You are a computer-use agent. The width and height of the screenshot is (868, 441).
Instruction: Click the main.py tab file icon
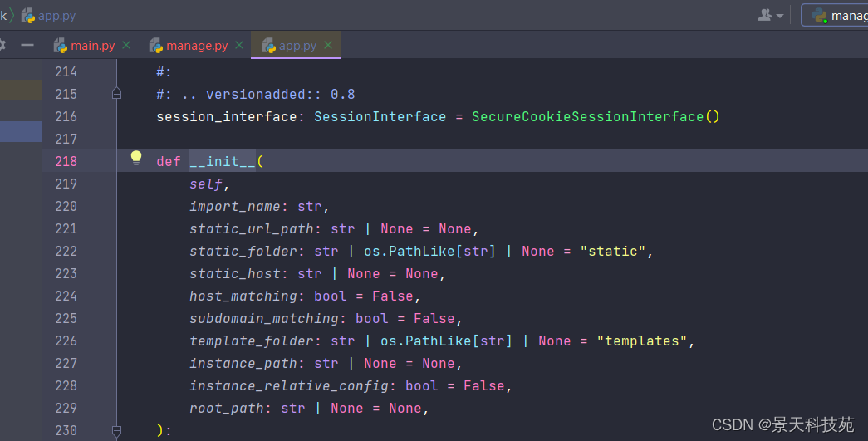tap(61, 46)
